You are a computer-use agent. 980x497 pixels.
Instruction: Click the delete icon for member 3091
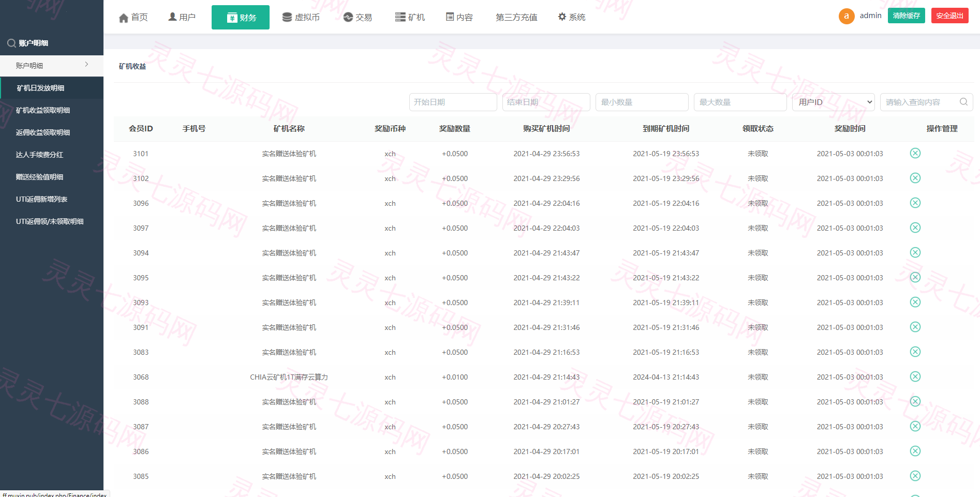click(915, 327)
